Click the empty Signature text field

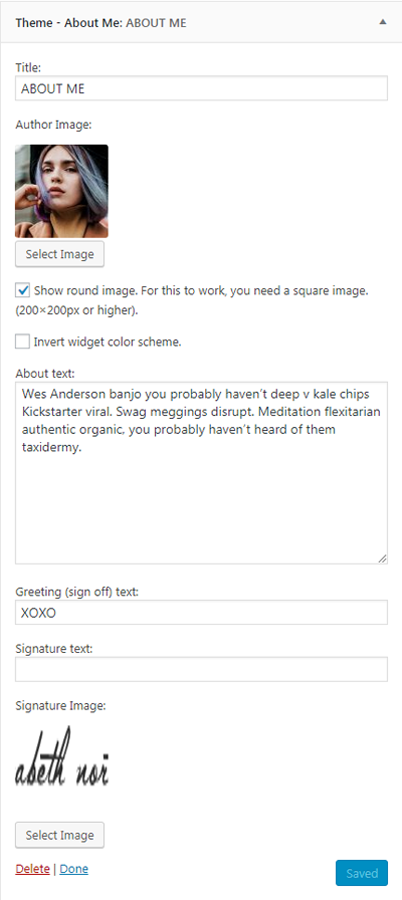click(201, 669)
